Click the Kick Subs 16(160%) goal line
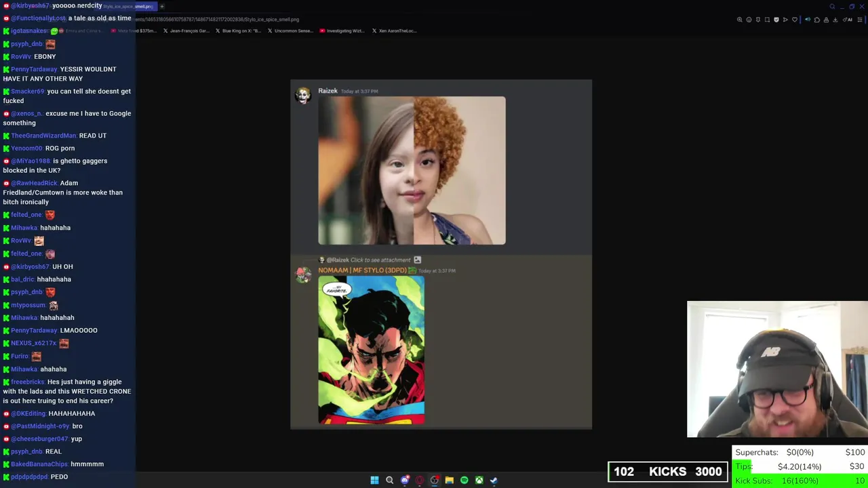The height and width of the screenshot is (488, 868). 800,481
